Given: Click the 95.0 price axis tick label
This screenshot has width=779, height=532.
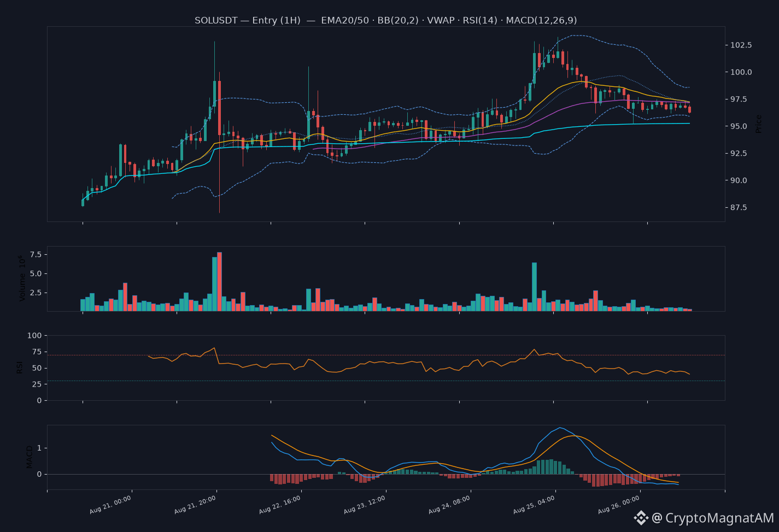Looking at the screenshot, I should tap(739, 126).
